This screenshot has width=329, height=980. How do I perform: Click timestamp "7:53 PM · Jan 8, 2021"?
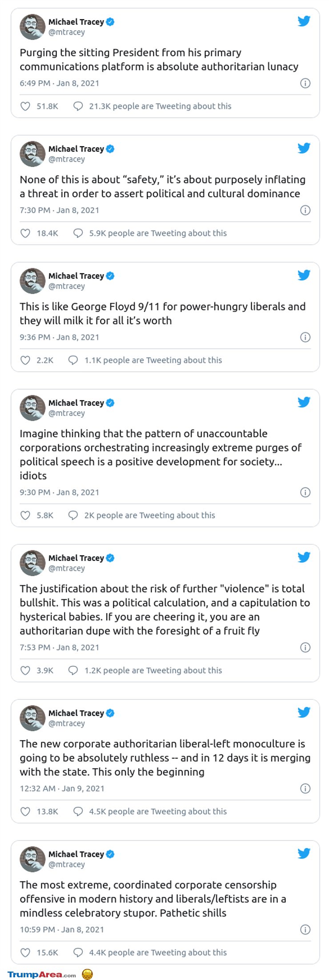pyautogui.click(x=60, y=647)
